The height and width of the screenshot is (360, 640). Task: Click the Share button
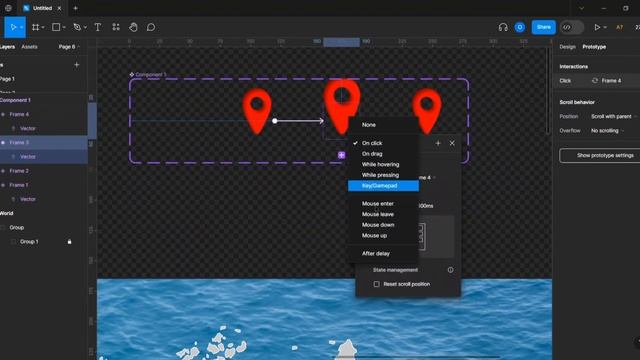(x=544, y=27)
